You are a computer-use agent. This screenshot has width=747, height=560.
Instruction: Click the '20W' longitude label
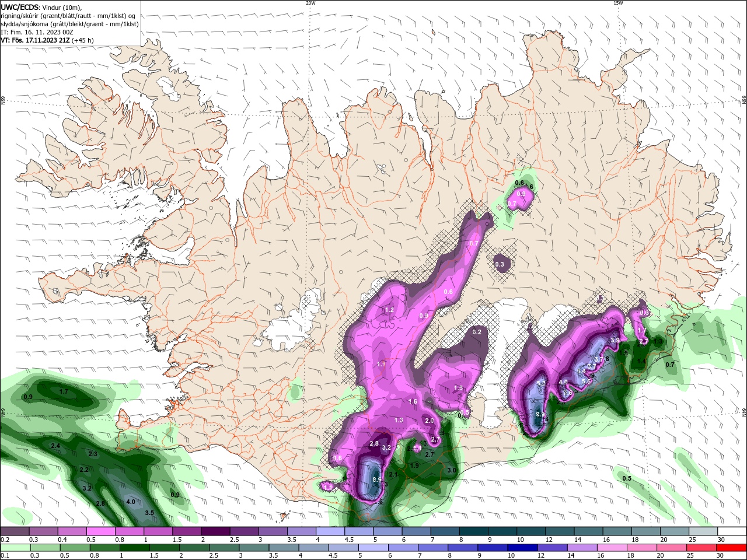(310, 2)
